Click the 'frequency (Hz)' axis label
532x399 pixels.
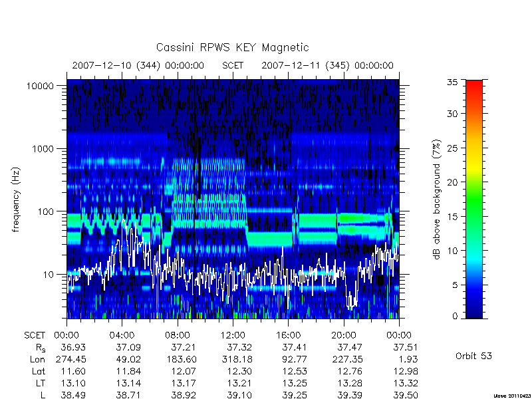tap(16, 199)
